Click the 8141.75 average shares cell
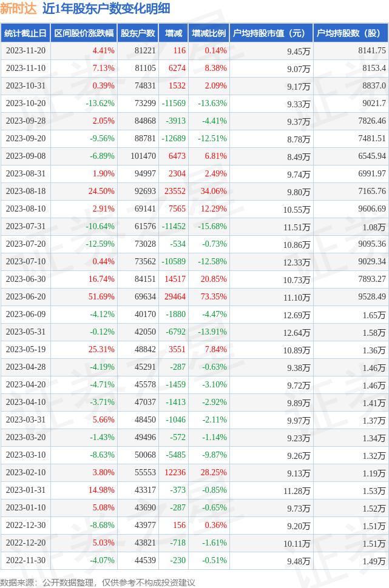Screen dimensions: 389x588 pos(372,51)
